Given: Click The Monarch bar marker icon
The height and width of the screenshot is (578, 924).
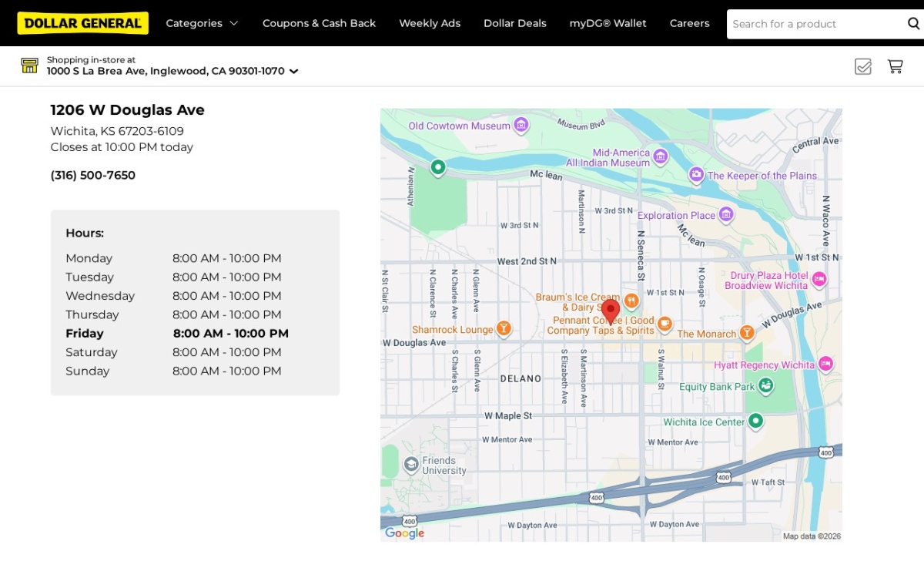Looking at the screenshot, I should (746, 333).
